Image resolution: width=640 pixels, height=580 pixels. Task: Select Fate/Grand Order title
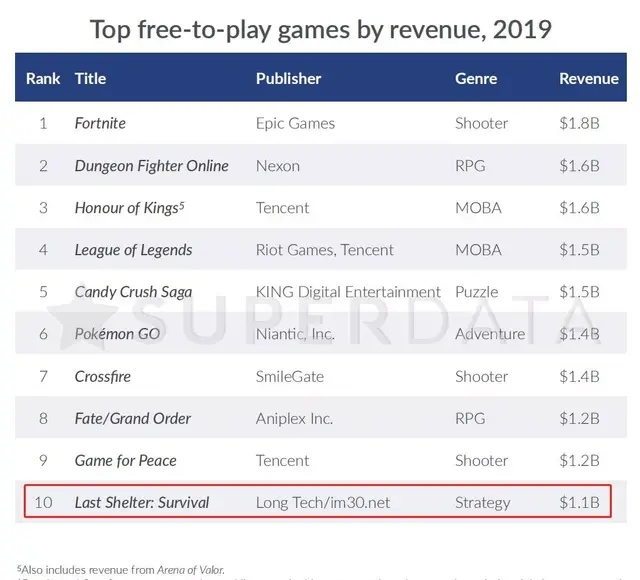coord(133,418)
